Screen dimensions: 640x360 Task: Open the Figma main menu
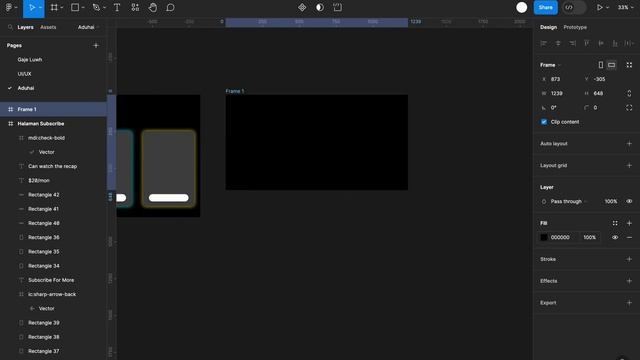(x=9, y=7)
